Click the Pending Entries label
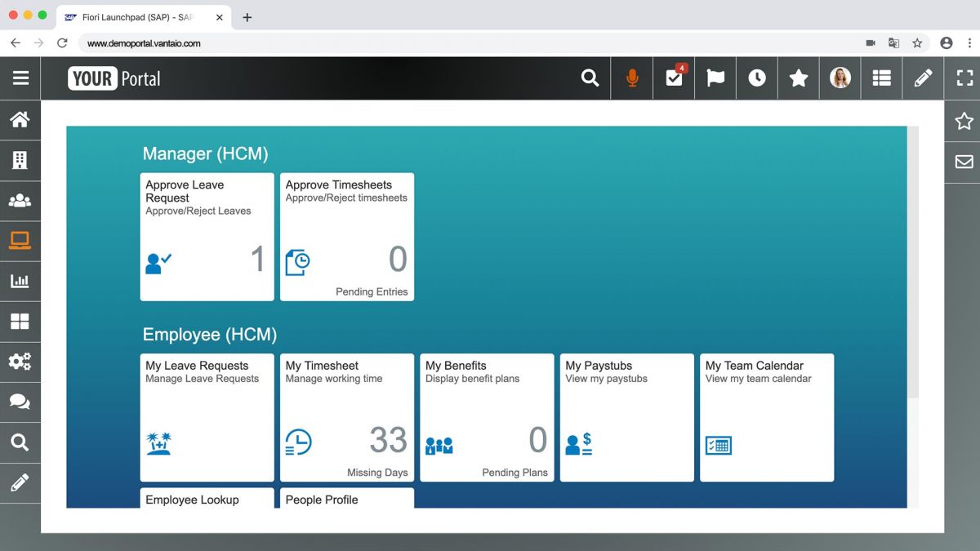The image size is (980, 551). pyautogui.click(x=372, y=291)
